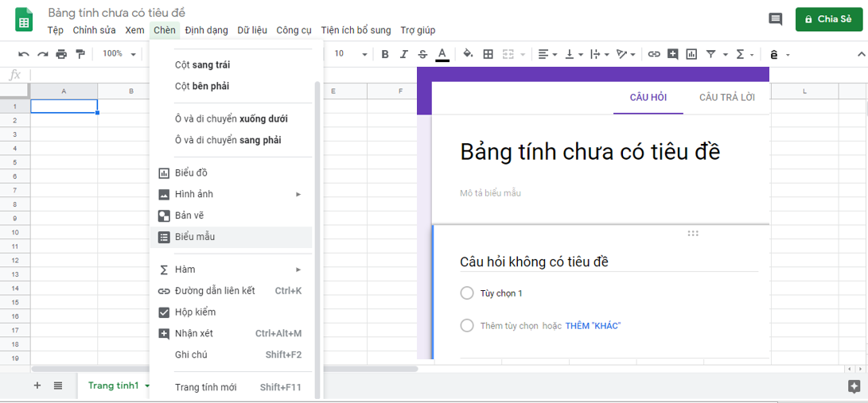This screenshot has width=868, height=403.
Task: Select the Tùy chọn 1 radio button
Action: tap(467, 293)
